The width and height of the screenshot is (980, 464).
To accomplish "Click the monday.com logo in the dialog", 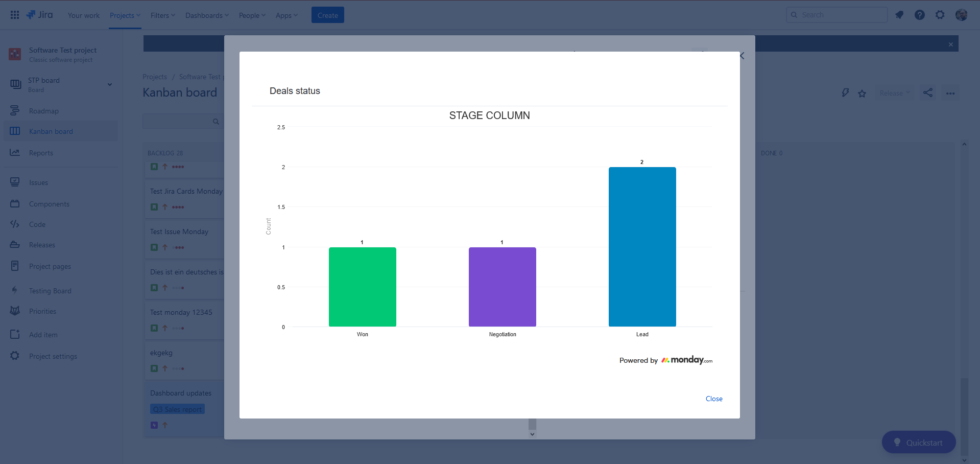I will (687, 360).
